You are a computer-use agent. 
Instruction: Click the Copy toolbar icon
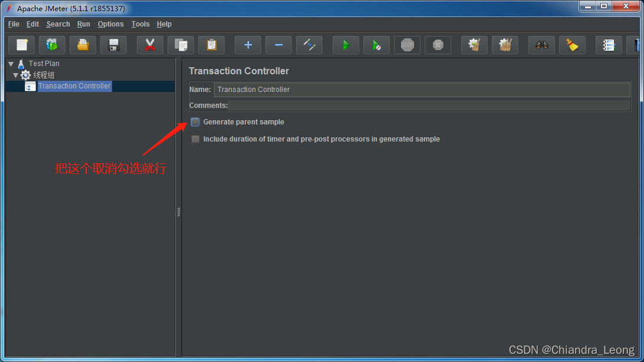[180, 45]
